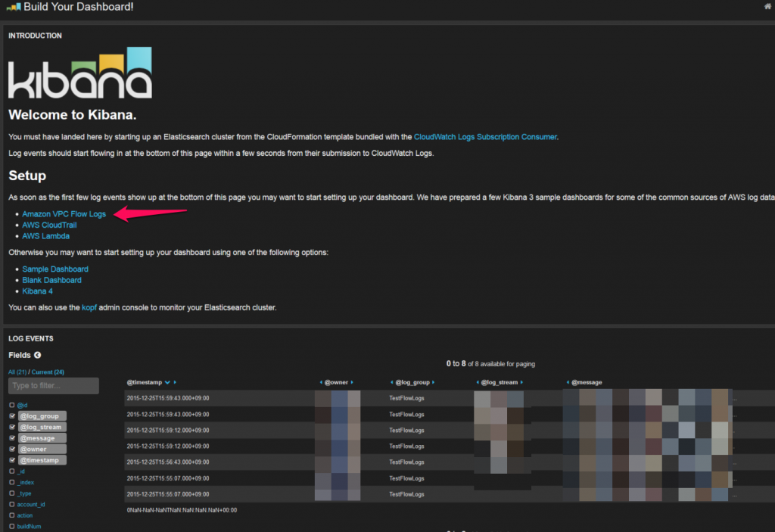Untick the @message field checkbox

click(x=12, y=438)
